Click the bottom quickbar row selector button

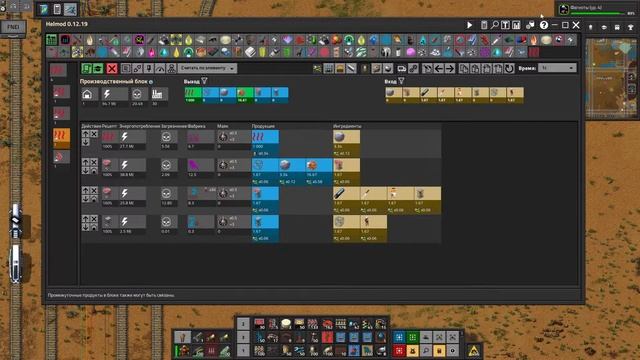tap(243, 351)
